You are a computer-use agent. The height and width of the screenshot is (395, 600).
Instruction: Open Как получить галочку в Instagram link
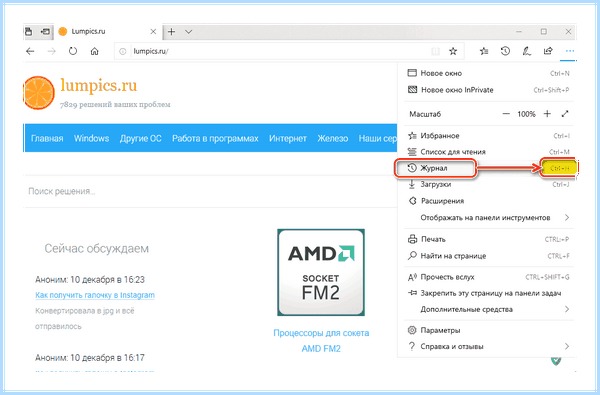pyautogui.click(x=95, y=295)
